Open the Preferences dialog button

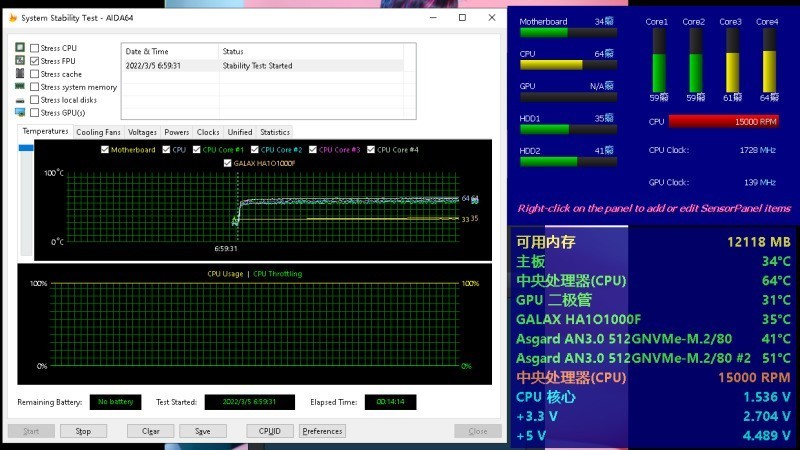click(322, 431)
